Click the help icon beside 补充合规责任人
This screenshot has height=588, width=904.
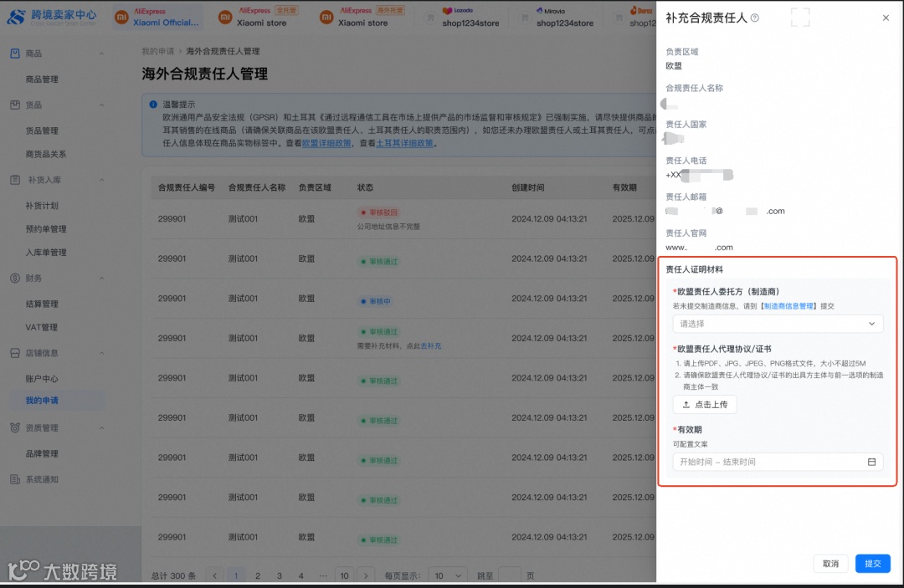pos(755,18)
